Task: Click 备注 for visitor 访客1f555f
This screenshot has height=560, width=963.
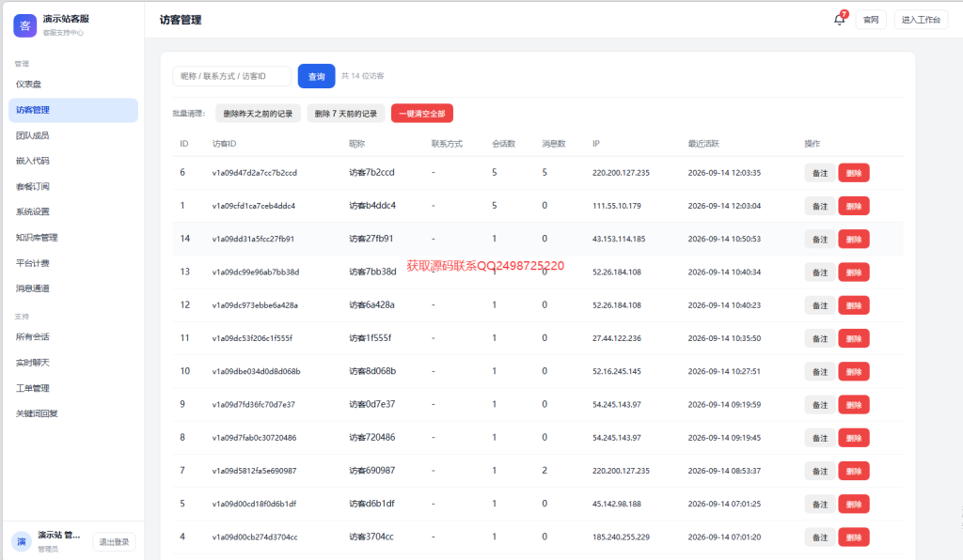Action: pyautogui.click(x=820, y=338)
